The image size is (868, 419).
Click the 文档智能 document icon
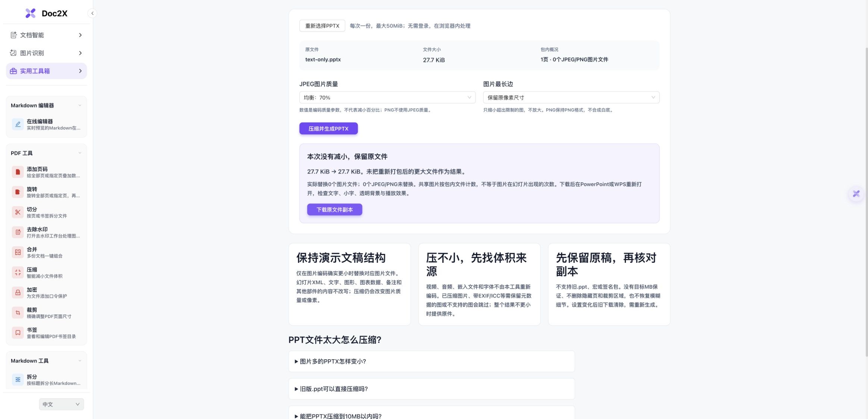pos(13,35)
